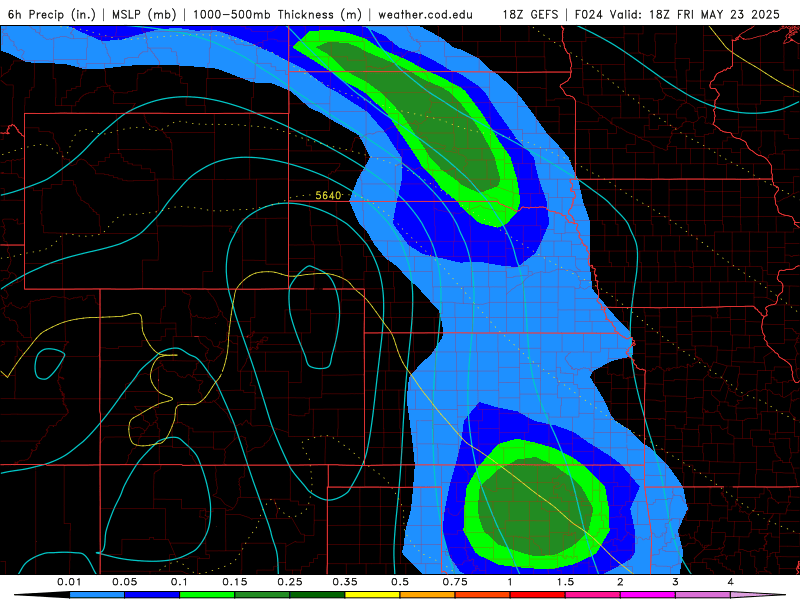The width and height of the screenshot is (800, 600).
Task: Click the '3' legend value
Action: [676, 582]
